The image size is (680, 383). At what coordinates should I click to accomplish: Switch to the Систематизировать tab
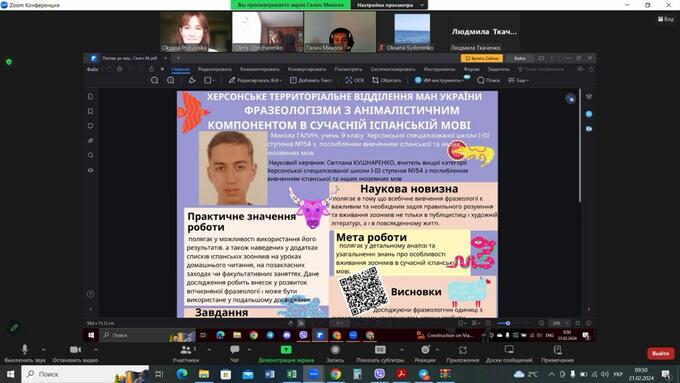[392, 69]
